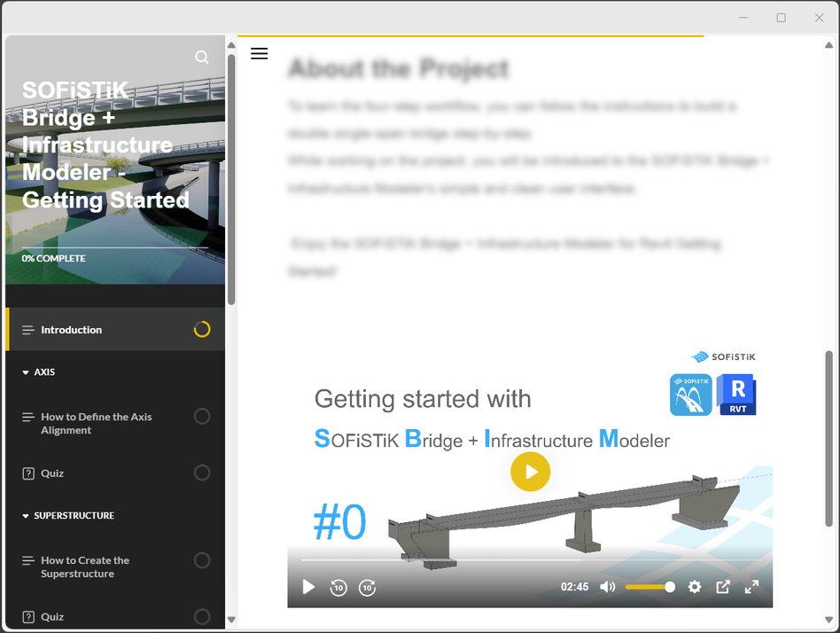Viewport: 840px width, 633px height.
Task: Maximize the window
Action: pos(781,18)
